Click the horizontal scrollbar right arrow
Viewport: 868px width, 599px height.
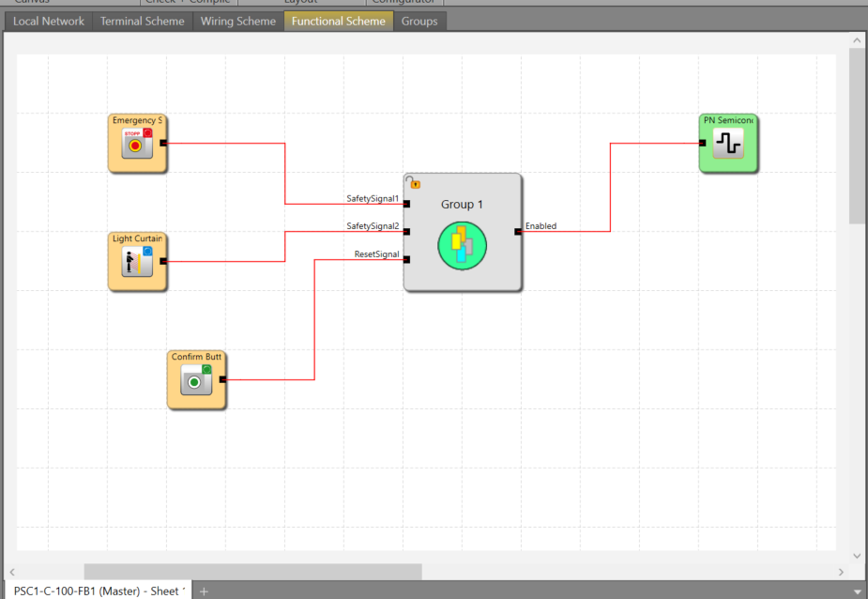[x=841, y=572]
